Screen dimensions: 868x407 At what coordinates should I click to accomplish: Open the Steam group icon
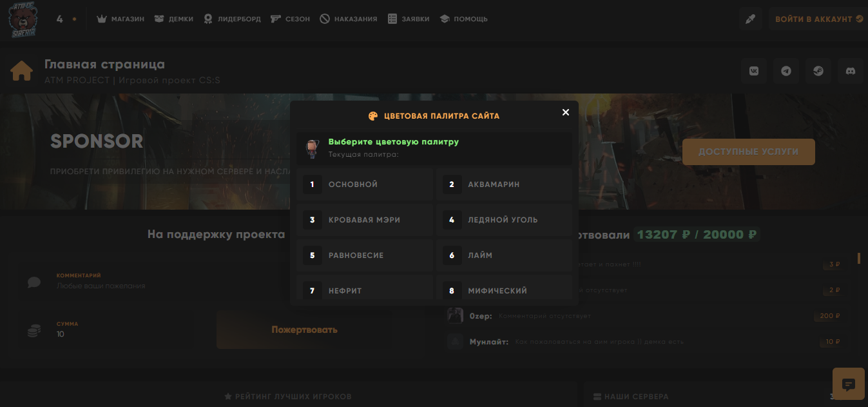818,71
